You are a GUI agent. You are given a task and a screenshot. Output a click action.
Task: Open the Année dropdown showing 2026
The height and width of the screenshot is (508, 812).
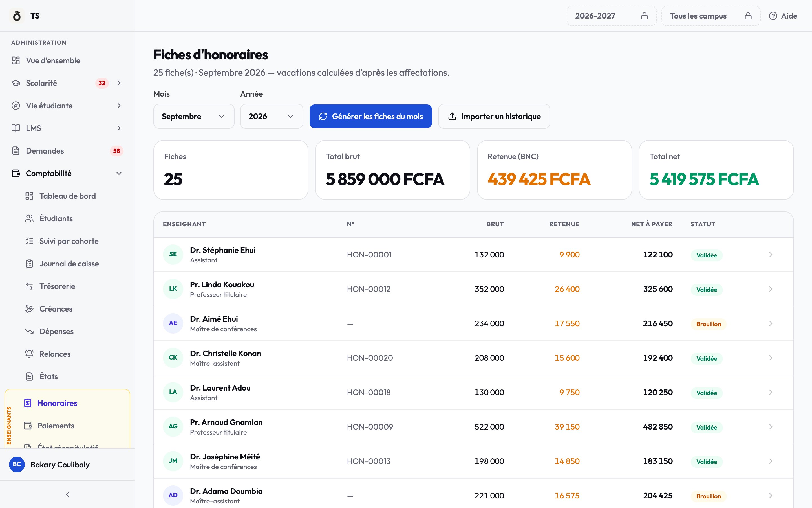click(272, 116)
